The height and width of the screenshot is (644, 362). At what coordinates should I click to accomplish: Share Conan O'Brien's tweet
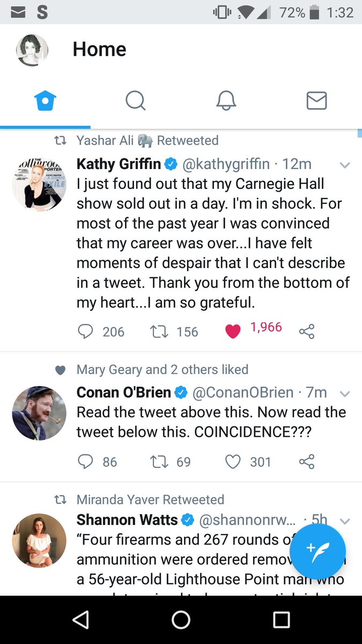(307, 462)
